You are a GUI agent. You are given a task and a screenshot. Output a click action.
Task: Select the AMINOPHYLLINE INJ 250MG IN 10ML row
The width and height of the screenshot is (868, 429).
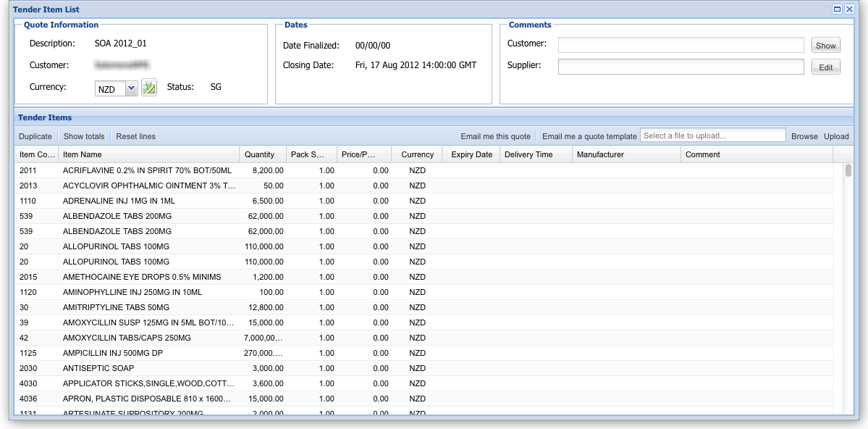424,292
